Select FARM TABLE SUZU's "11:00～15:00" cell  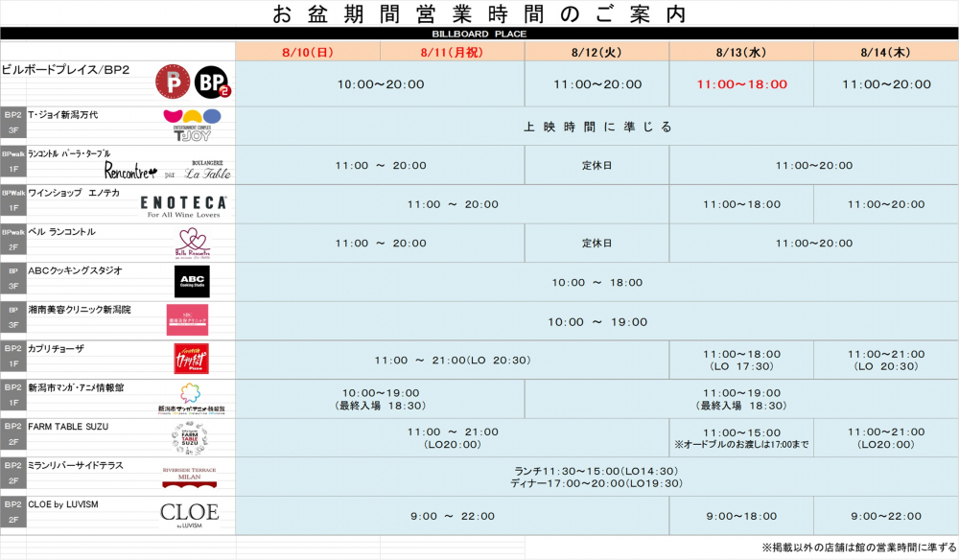[742, 437]
